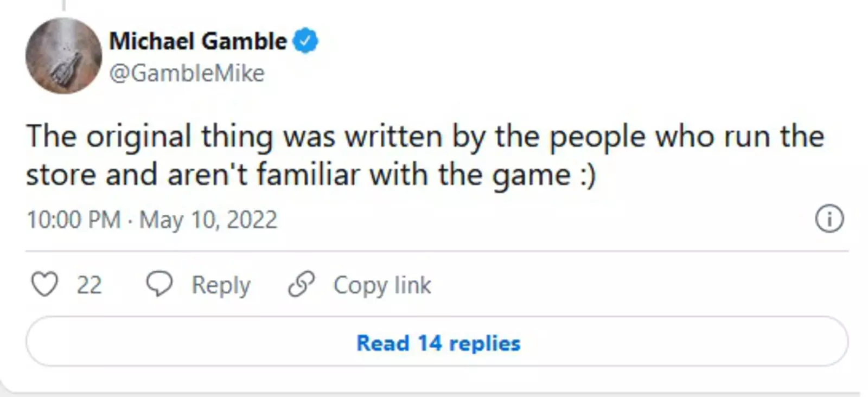Like the tweet with the heart icon
868x397 pixels.
(x=44, y=285)
